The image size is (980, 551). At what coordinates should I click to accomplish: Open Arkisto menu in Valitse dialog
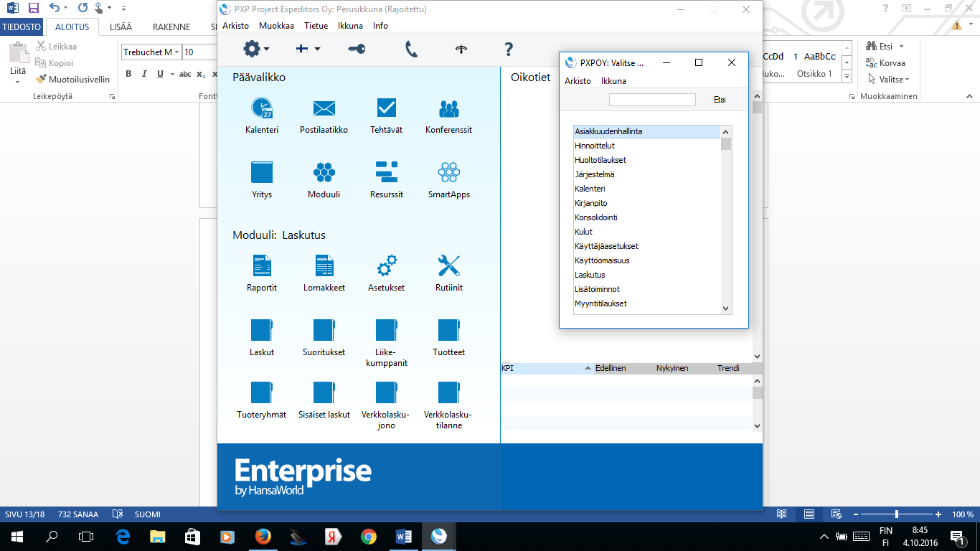578,81
